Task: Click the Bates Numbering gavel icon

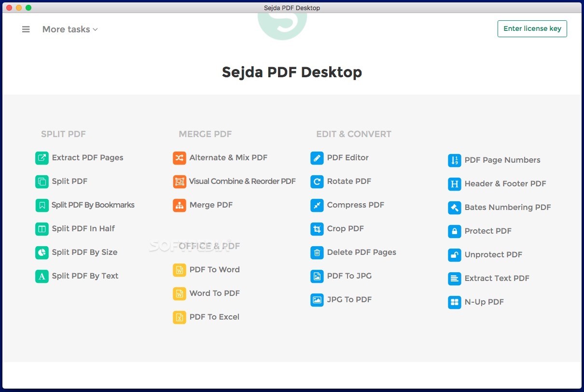Action: 455,208
